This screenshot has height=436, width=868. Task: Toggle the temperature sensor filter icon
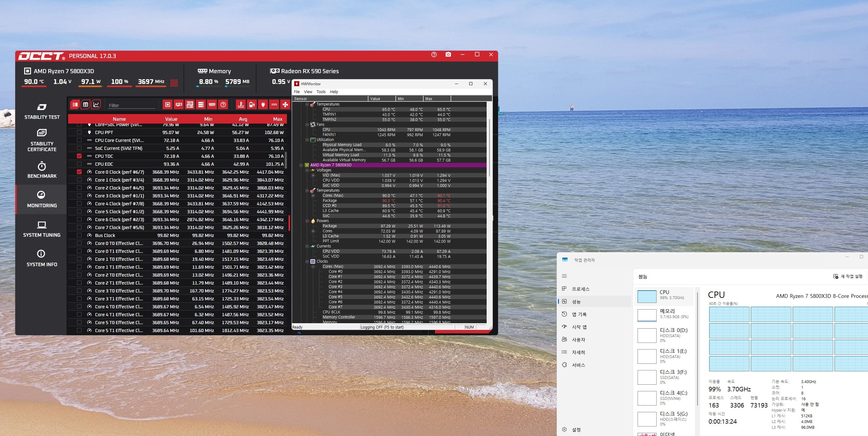[241, 105]
